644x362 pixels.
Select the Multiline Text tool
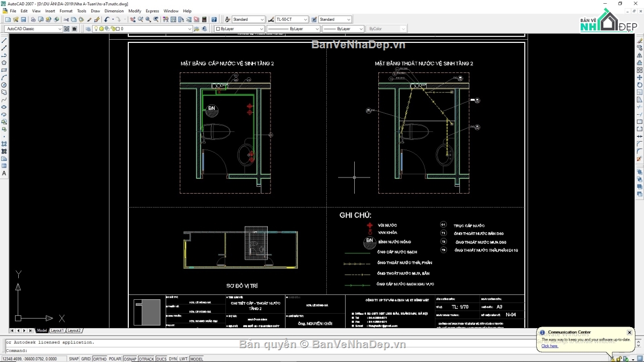(x=4, y=173)
